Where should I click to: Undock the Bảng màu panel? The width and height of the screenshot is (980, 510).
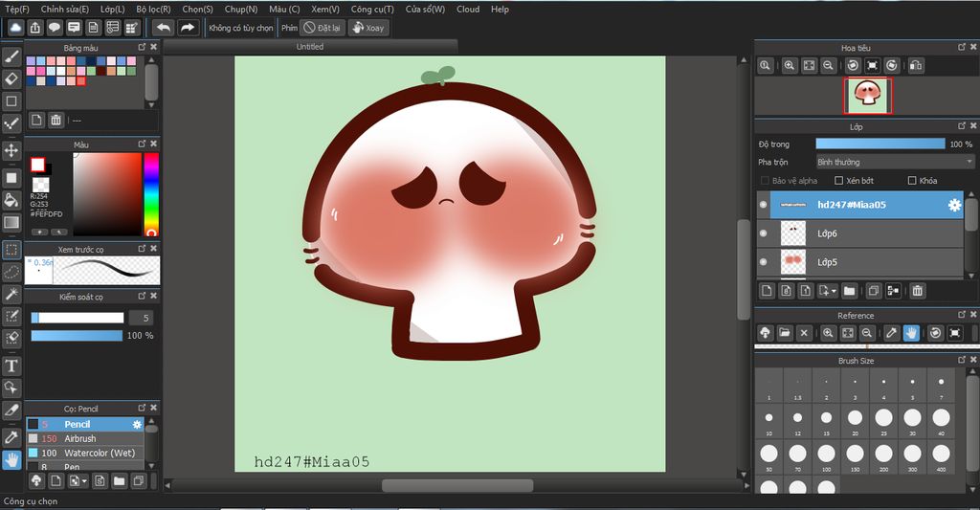click(x=142, y=47)
